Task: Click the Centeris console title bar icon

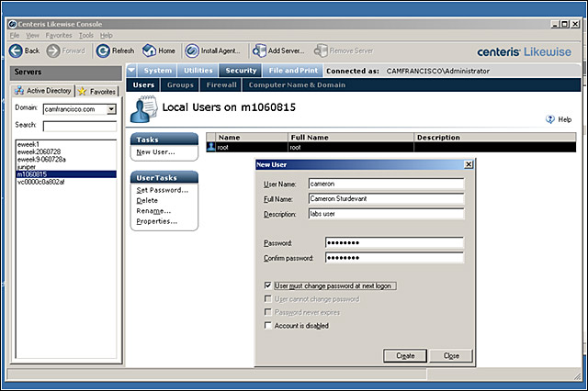Action: [12, 24]
